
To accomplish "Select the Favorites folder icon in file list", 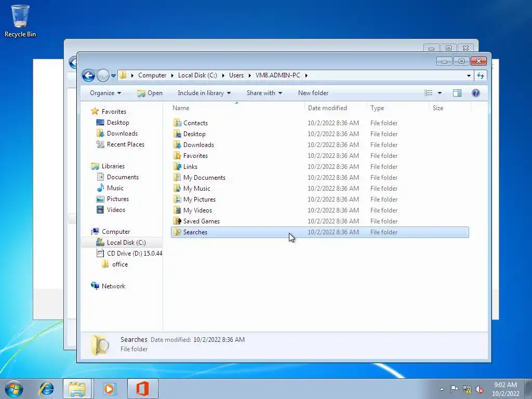I will pos(177,155).
